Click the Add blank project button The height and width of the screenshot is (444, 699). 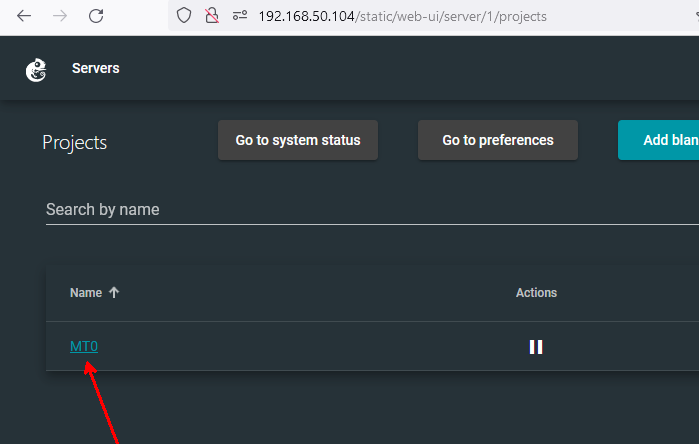point(660,140)
